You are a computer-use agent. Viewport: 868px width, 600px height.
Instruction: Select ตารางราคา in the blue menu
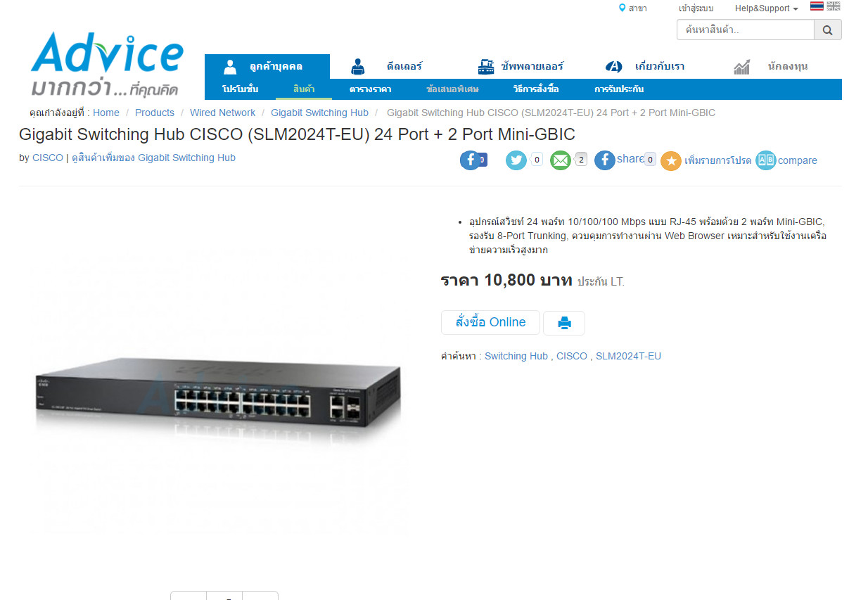(371, 89)
